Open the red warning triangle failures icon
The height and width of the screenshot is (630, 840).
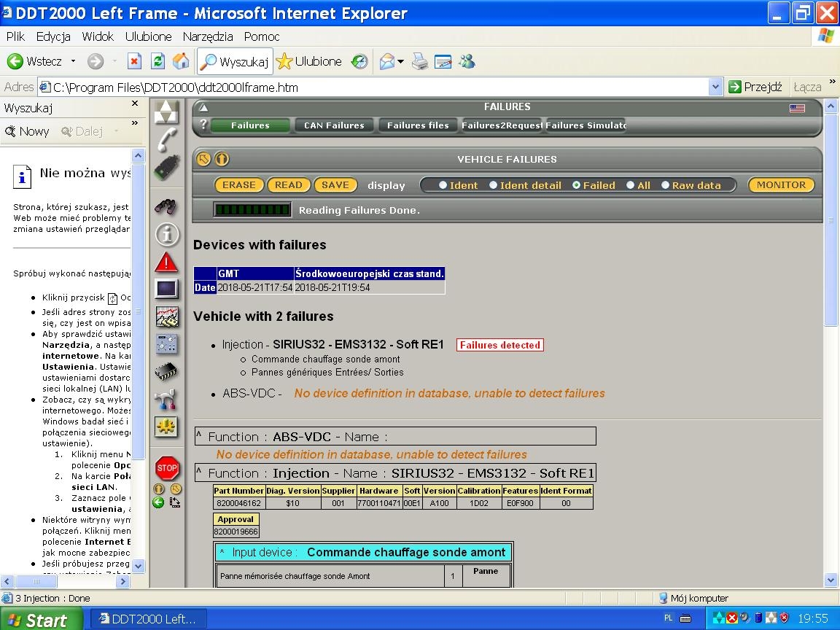click(x=166, y=262)
